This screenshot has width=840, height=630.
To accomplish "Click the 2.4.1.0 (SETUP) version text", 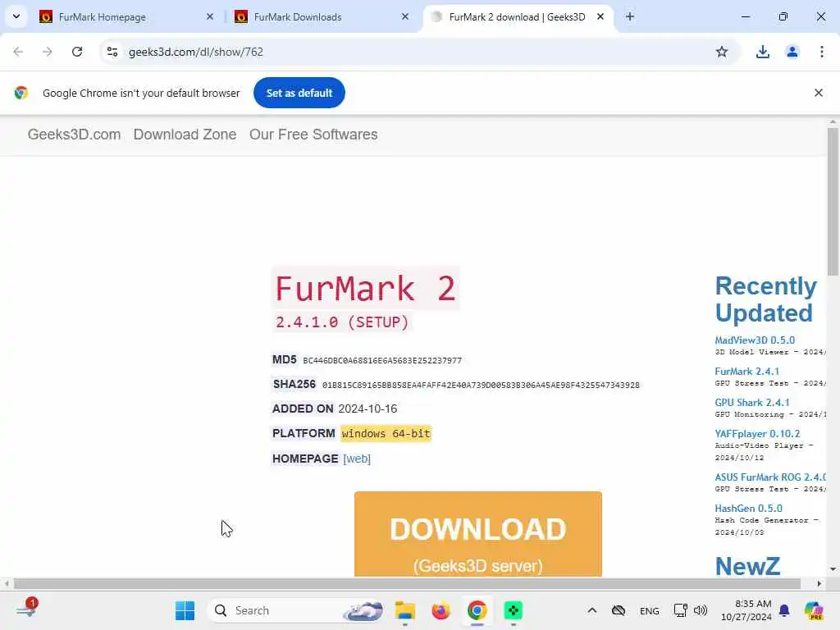I will click(x=342, y=322).
